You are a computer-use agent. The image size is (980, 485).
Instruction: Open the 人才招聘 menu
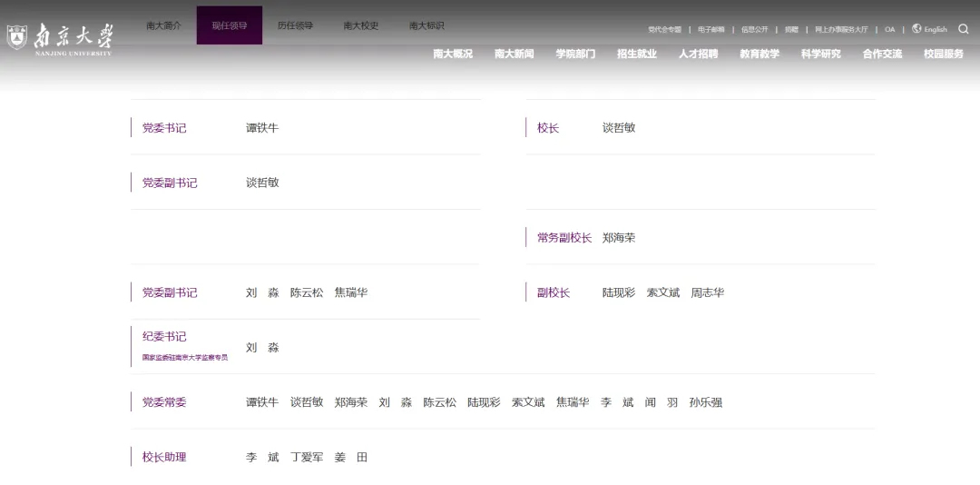coord(699,54)
